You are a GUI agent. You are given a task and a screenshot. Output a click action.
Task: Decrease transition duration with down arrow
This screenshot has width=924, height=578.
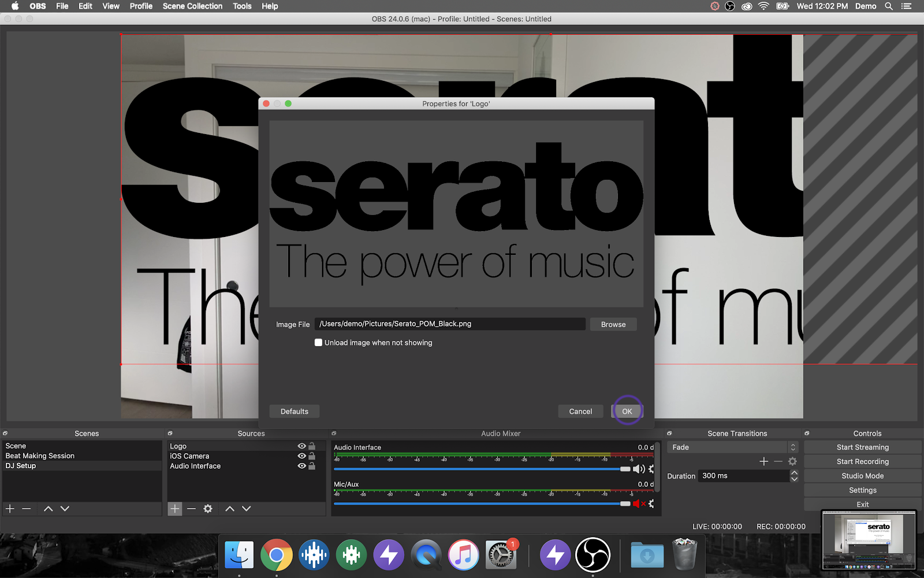[x=794, y=479]
